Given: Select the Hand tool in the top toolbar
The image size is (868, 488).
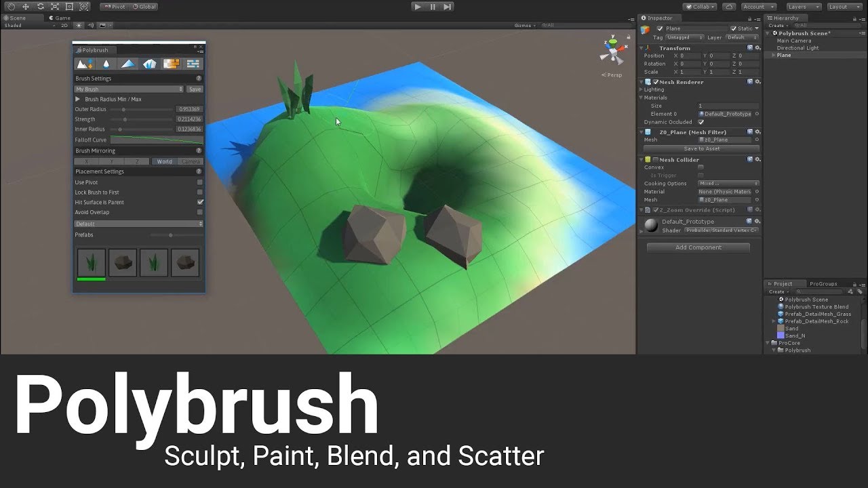Looking at the screenshot, I should 11,6.
